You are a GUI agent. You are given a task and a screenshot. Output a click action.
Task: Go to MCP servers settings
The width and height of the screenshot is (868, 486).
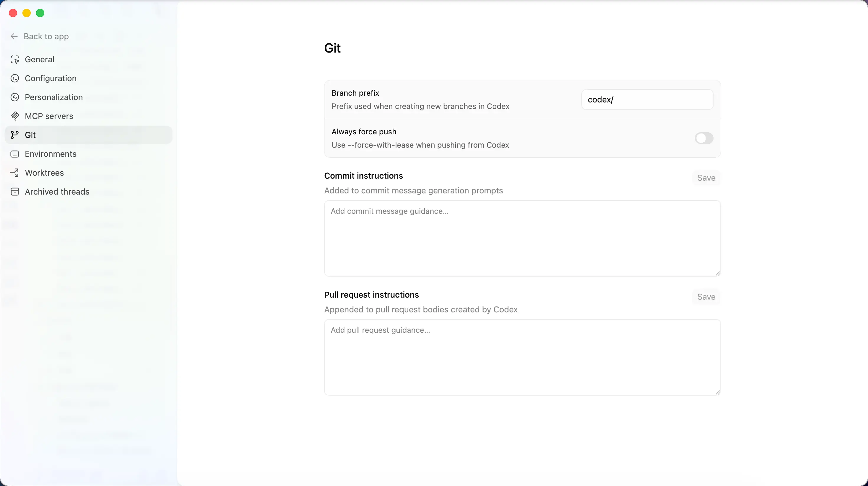(49, 116)
